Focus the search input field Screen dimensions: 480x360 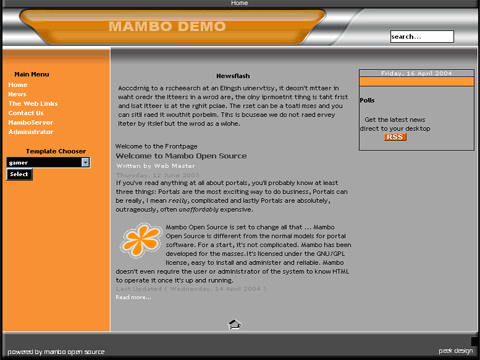tap(422, 36)
